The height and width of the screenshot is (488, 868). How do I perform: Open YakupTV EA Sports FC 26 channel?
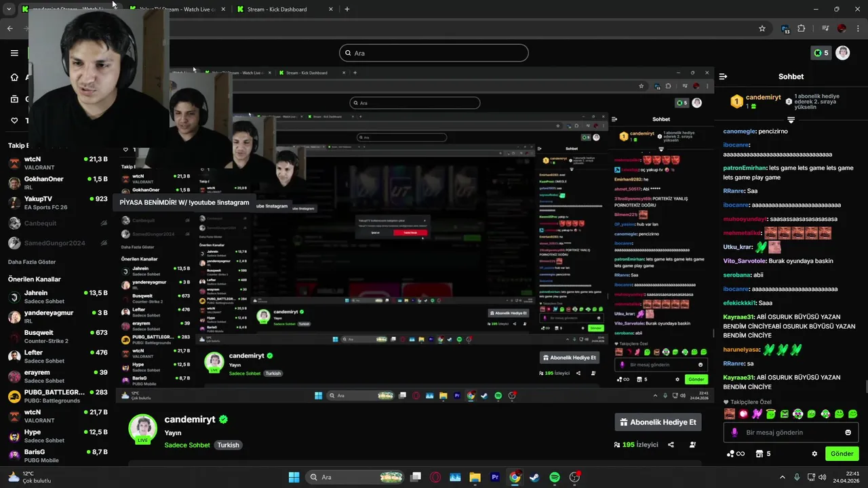tap(58, 203)
